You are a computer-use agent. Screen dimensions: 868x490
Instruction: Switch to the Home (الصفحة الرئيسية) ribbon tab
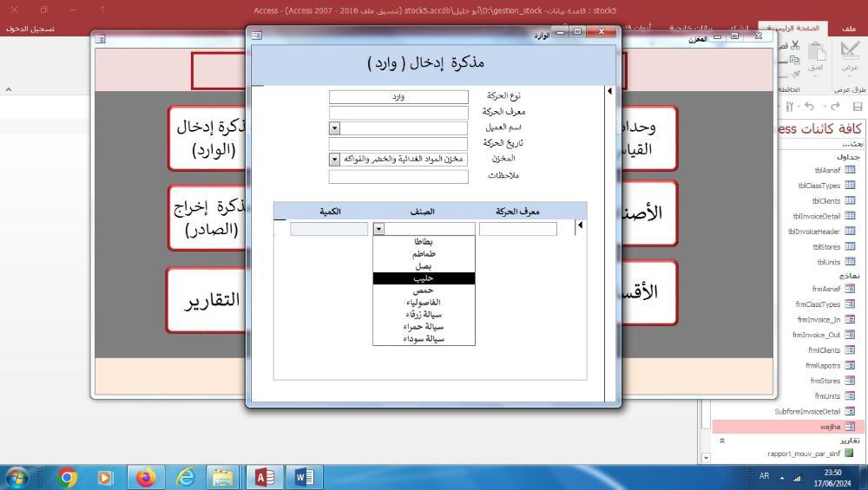pos(792,29)
